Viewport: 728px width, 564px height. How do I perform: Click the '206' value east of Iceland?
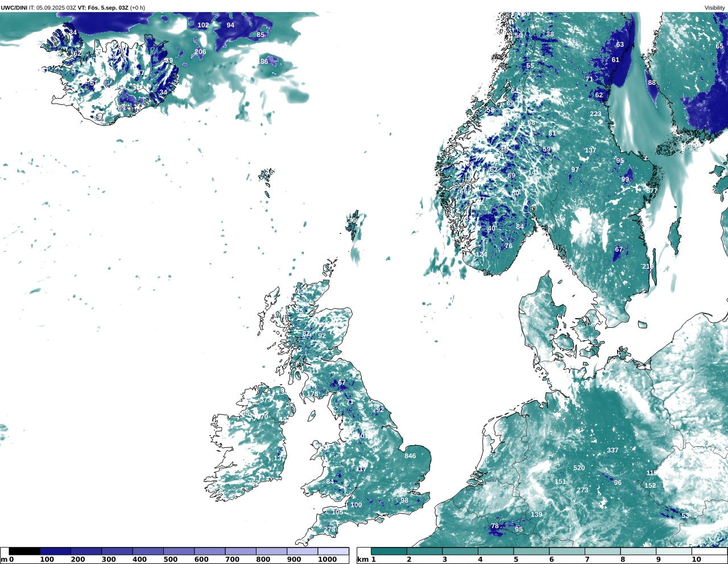pyautogui.click(x=200, y=52)
